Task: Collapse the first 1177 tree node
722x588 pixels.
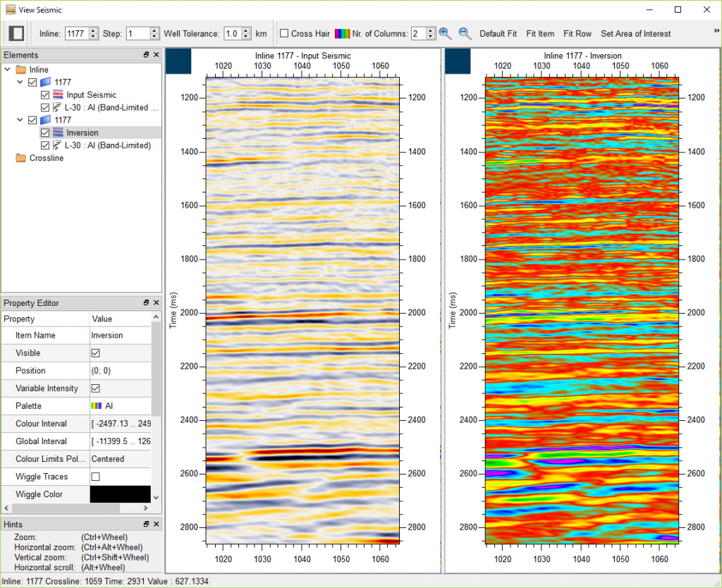Action: (20, 82)
